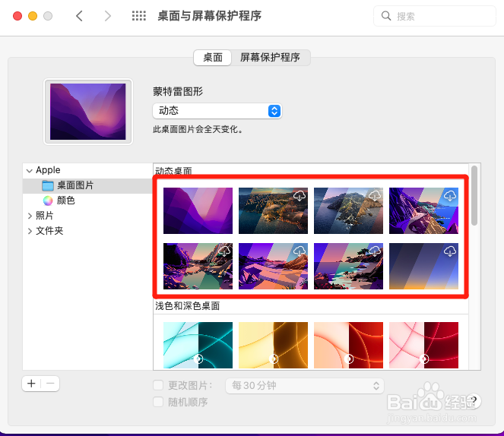The width and height of the screenshot is (504, 436).
Task: Choose the purple desert illustrated wallpaper
Action: point(273,266)
